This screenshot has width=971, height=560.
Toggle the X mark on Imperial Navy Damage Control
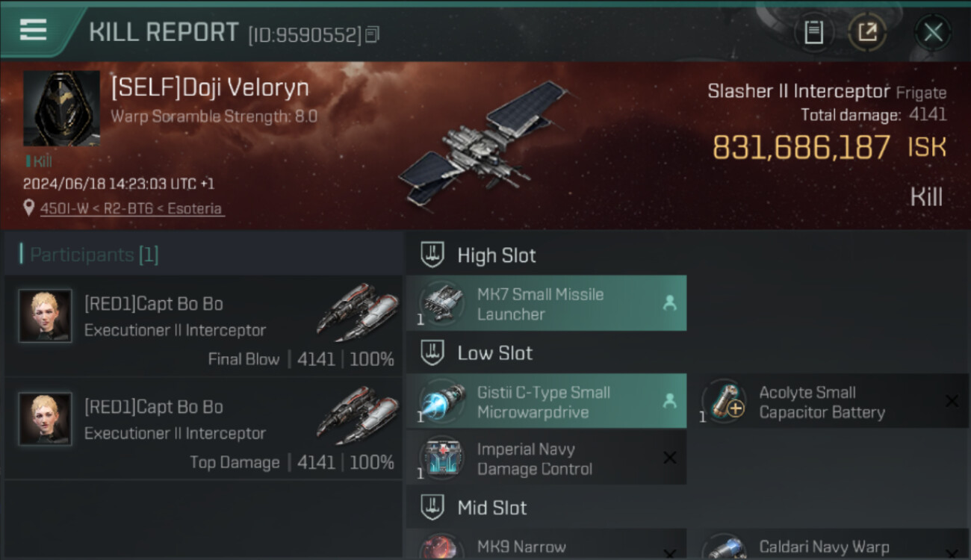pos(670,458)
